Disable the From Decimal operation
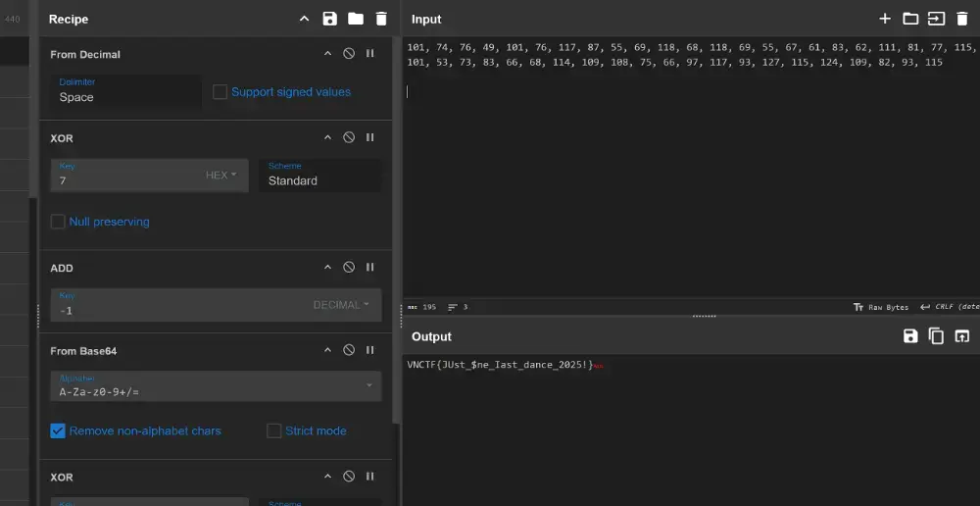Screen dimensions: 980x506 (x=349, y=54)
